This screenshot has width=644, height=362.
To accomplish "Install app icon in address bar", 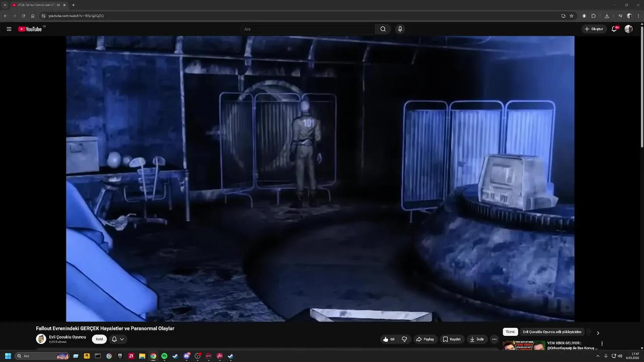I will tap(563, 16).
